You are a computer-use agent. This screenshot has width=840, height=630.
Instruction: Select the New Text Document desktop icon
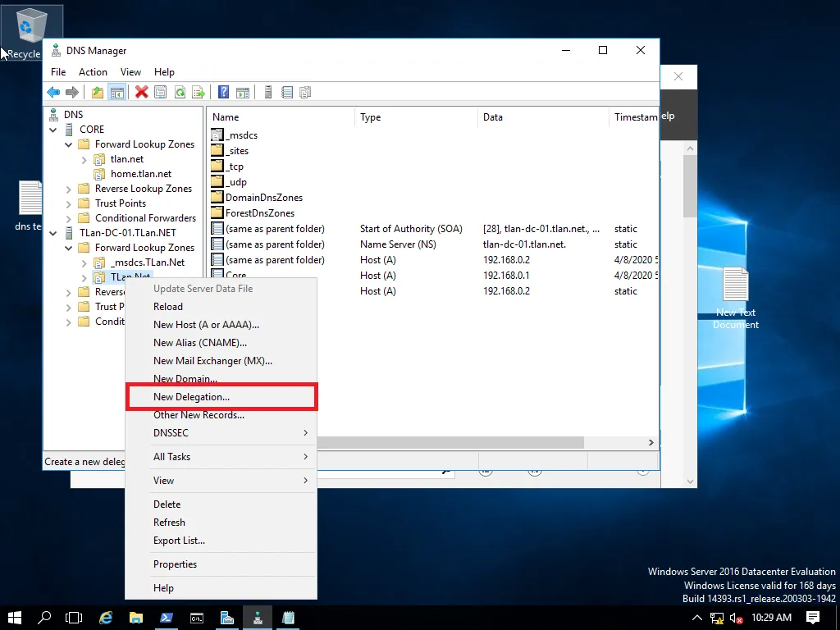coord(736,299)
